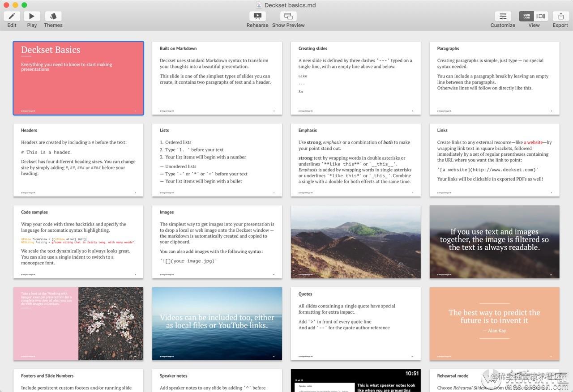Viewport: 573px width, 392px height.
Task: Select the pink flowers split slide
Action: point(78,324)
